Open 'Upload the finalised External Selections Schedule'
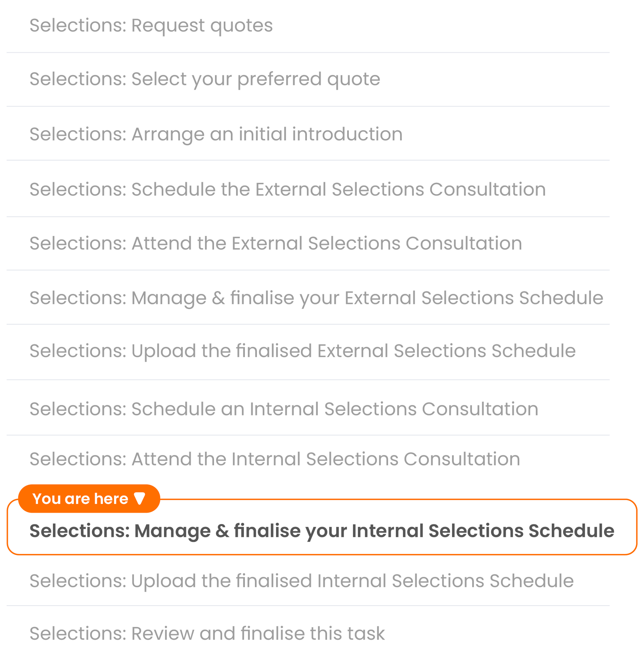The width and height of the screenshot is (644, 656). click(303, 351)
